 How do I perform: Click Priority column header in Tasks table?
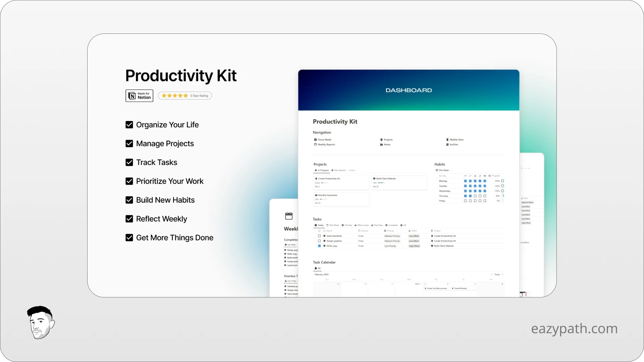pyautogui.click(x=389, y=231)
